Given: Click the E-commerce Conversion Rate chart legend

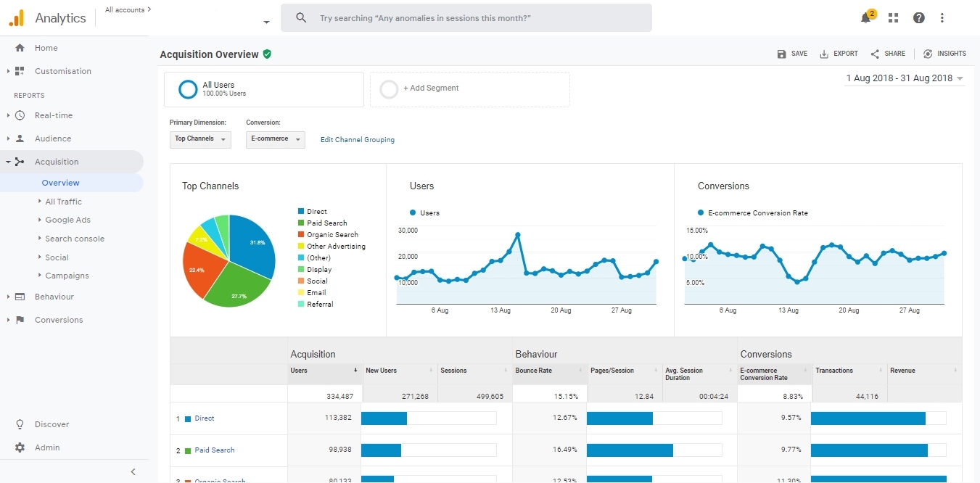Looking at the screenshot, I should (753, 213).
